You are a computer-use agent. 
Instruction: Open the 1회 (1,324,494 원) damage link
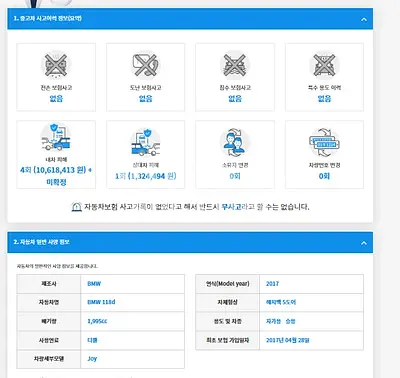pyautogui.click(x=146, y=176)
